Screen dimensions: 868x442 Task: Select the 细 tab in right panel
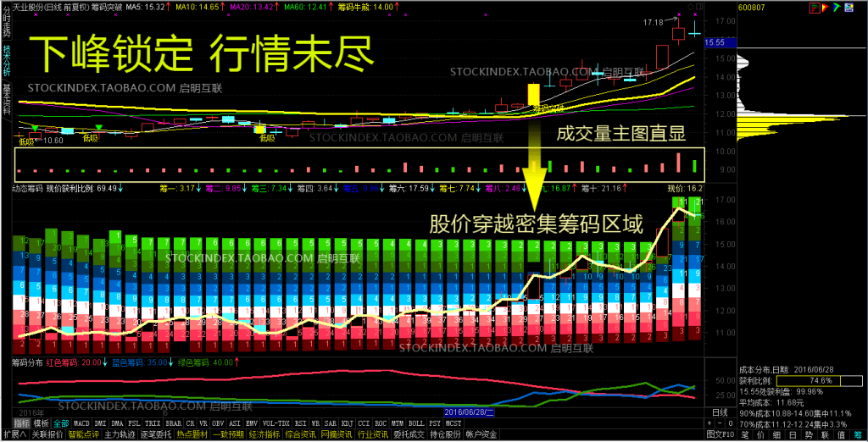[777, 435]
